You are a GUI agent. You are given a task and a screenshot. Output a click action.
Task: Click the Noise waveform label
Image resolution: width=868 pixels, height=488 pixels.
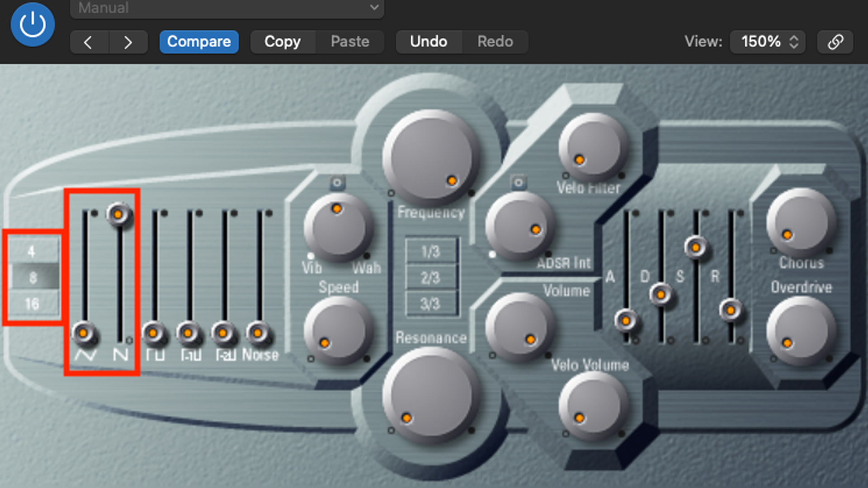260,355
